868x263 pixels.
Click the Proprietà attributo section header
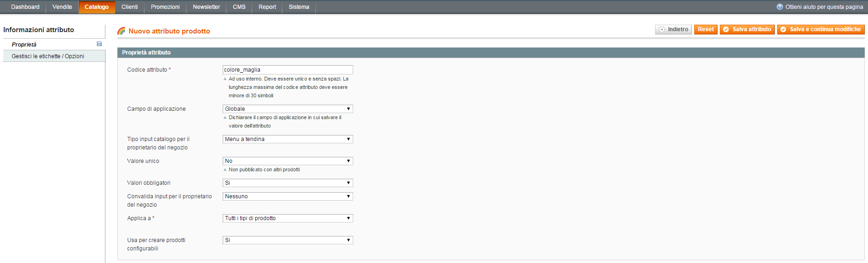[491, 53]
